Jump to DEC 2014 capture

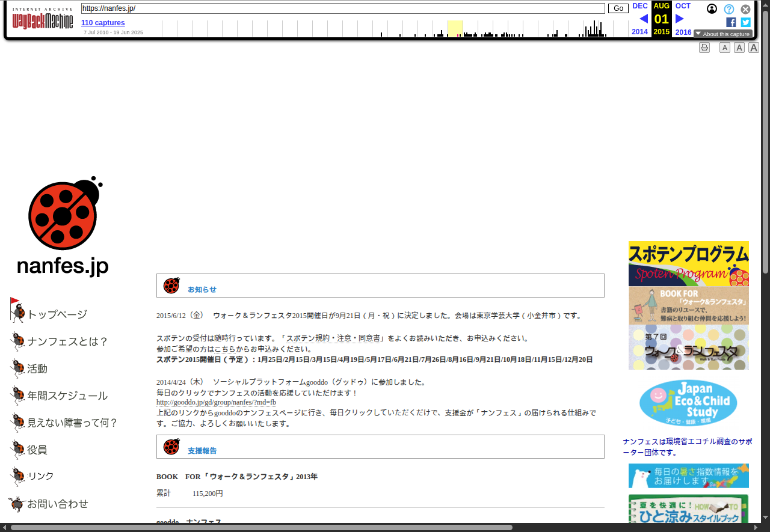(x=640, y=6)
